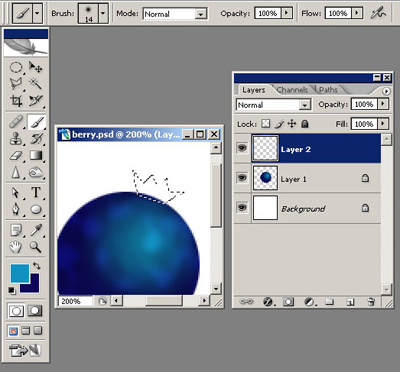The height and width of the screenshot is (372, 400).
Task: Open the Tool Preset picker arrow
Action: pos(37,14)
